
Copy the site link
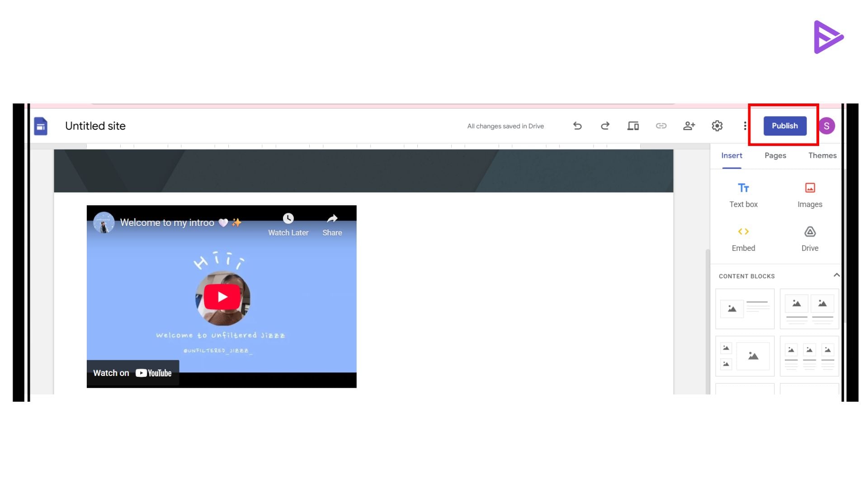661,126
